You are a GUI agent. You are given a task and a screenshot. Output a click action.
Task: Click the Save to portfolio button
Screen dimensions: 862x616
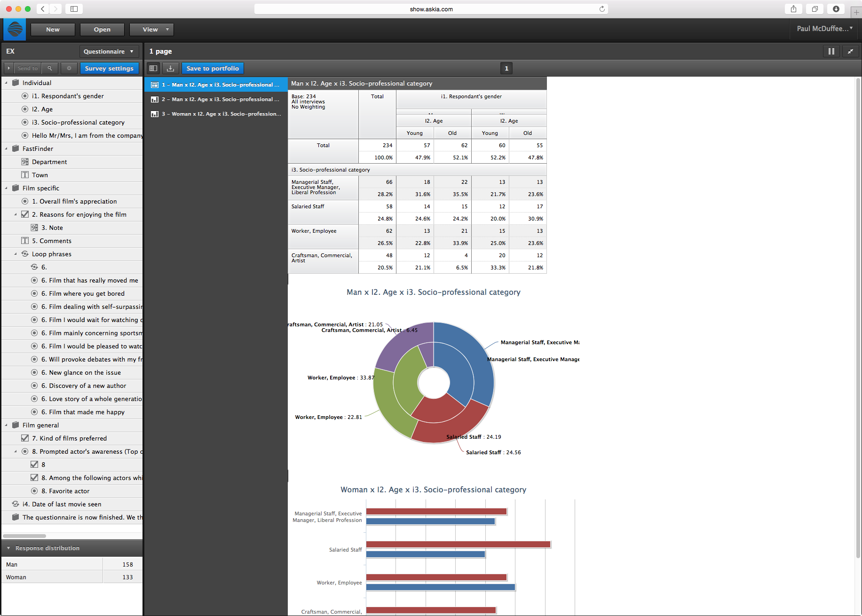tap(213, 68)
